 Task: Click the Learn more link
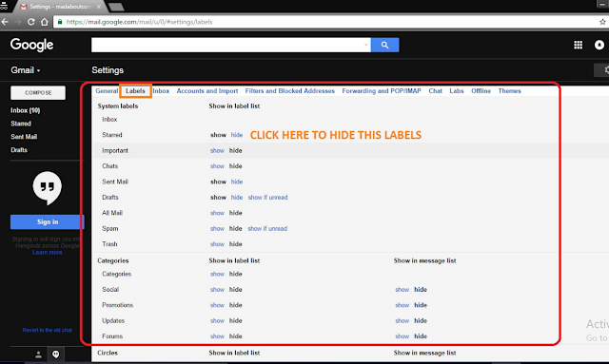(x=47, y=252)
